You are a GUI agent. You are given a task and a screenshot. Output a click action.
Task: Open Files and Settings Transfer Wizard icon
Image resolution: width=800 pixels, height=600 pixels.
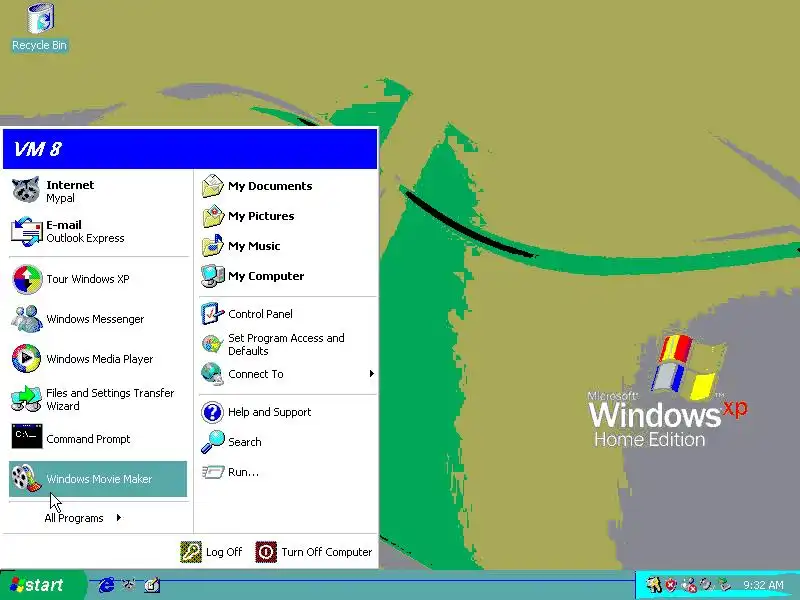(27, 398)
